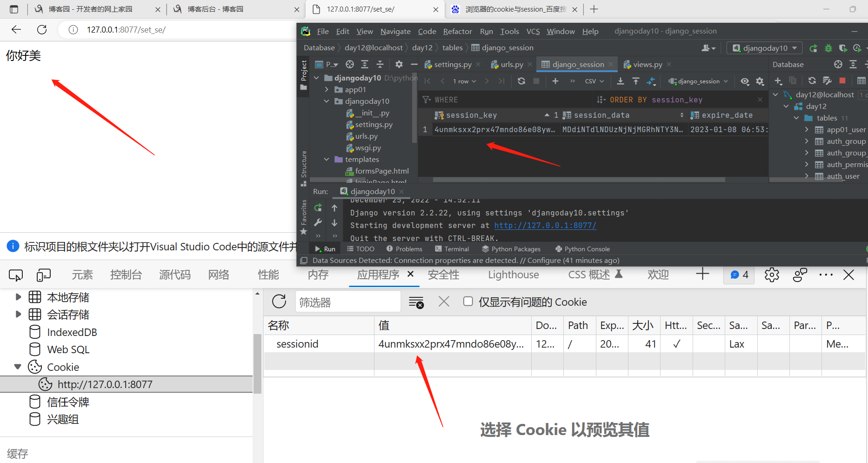Export table data with download icon
The height and width of the screenshot is (463, 868).
621,81
